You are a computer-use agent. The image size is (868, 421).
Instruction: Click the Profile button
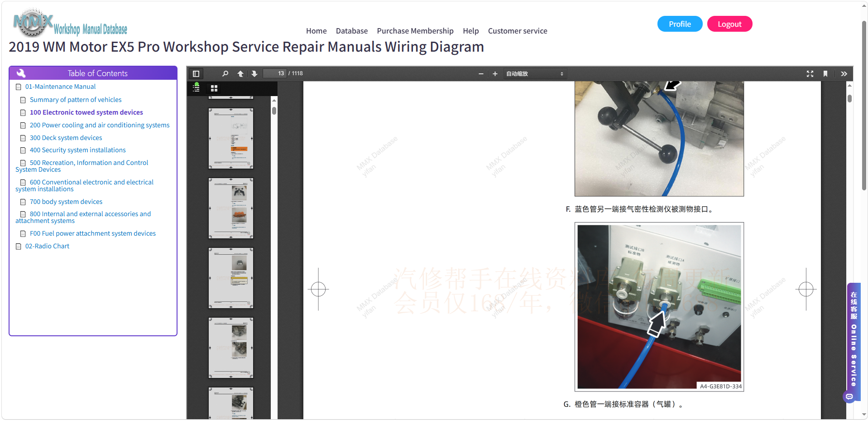[680, 24]
